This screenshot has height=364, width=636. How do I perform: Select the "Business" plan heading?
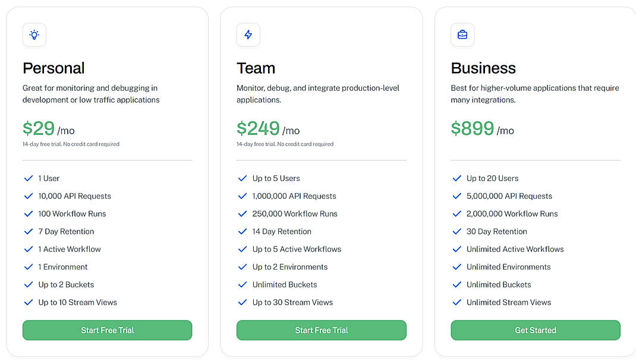[483, 68]
